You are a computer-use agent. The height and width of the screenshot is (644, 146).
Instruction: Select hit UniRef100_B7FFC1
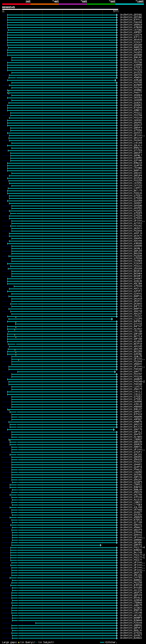coord(131,20)
